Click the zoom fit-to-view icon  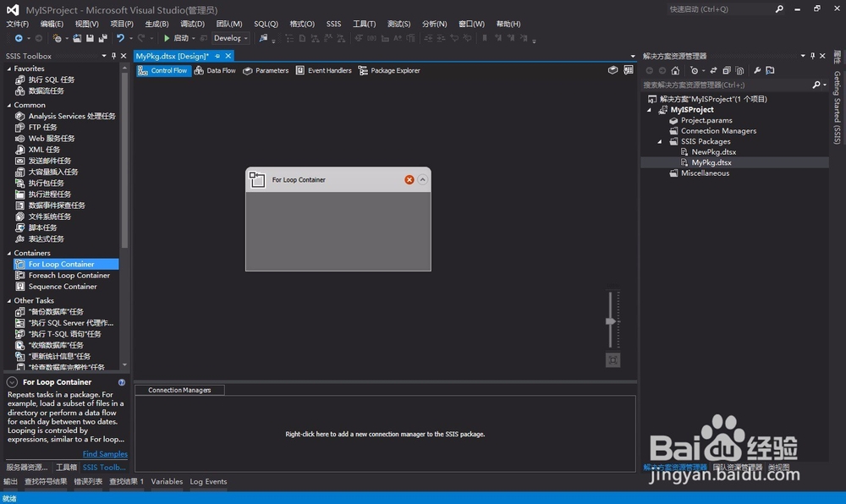613,360
